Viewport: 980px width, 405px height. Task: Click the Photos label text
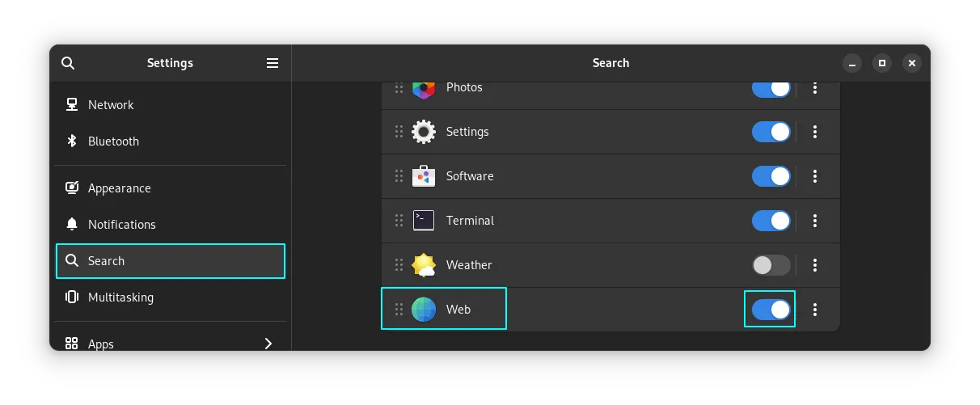pyautogui.click(x=464, y=87)
